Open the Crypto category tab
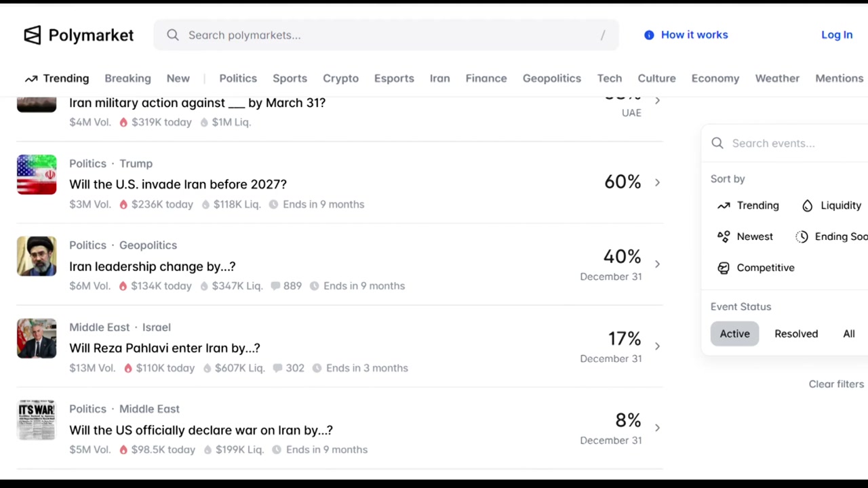868x488 pixels. point(340,78)
